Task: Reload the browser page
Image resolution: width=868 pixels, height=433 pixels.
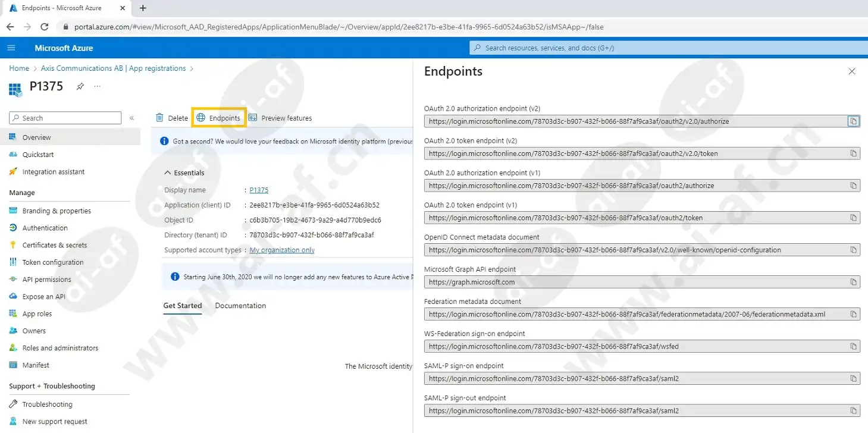Action: point(44,27)
